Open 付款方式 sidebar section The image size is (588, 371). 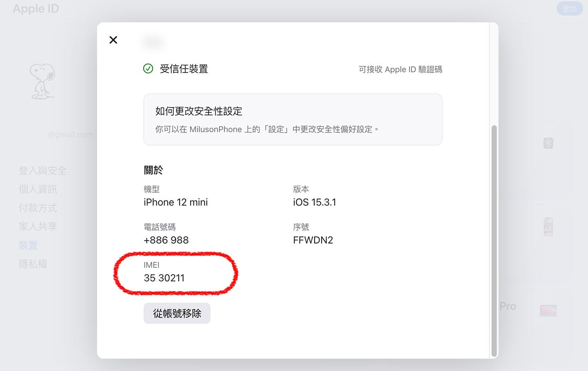pyautogui.click(x=38, y=208)
